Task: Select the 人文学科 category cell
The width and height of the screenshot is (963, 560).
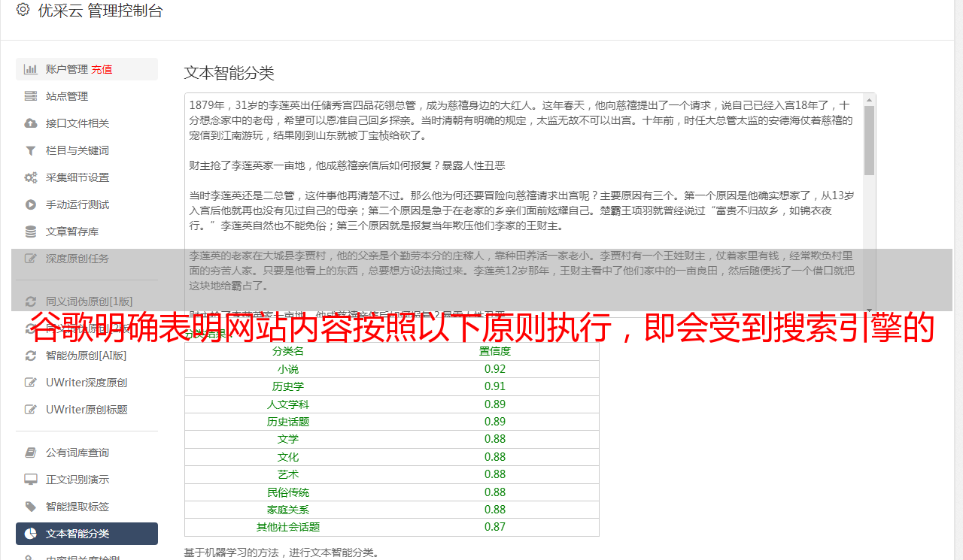Action: tap(288, 404)
